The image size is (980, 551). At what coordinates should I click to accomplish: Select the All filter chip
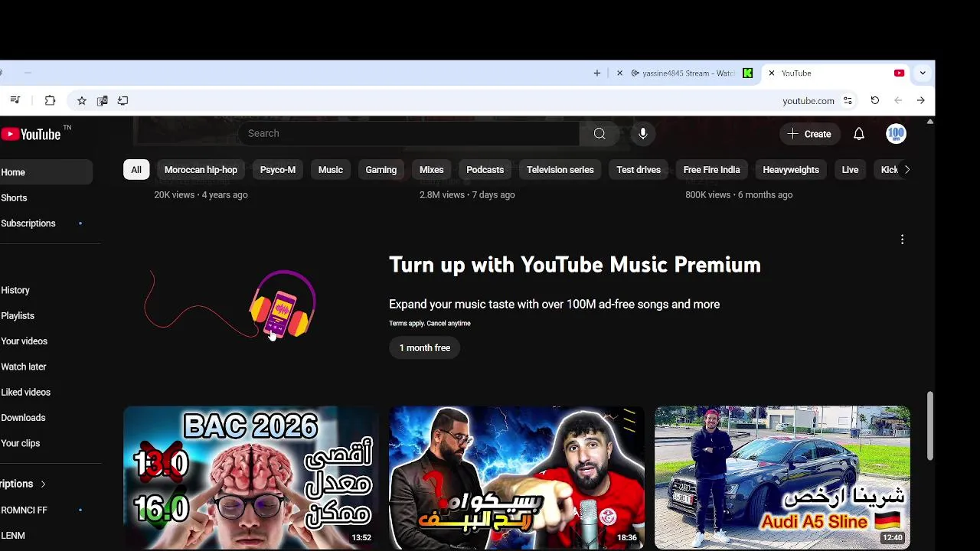click(x=136, y=170)
